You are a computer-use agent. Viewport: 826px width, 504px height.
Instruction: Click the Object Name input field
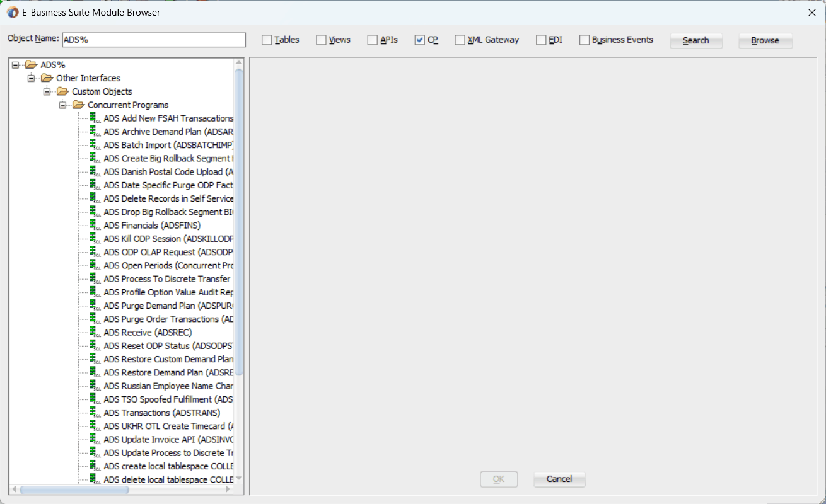coord(153,40)
